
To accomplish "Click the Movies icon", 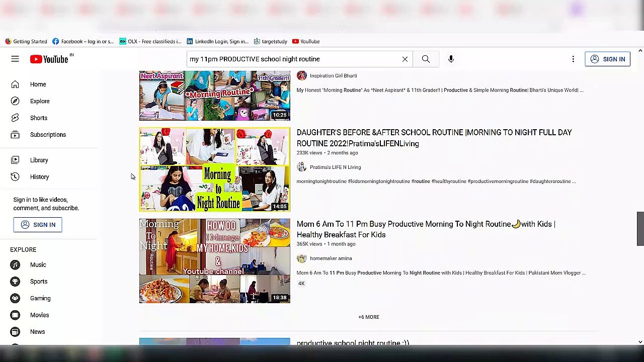I will [15, 315].
